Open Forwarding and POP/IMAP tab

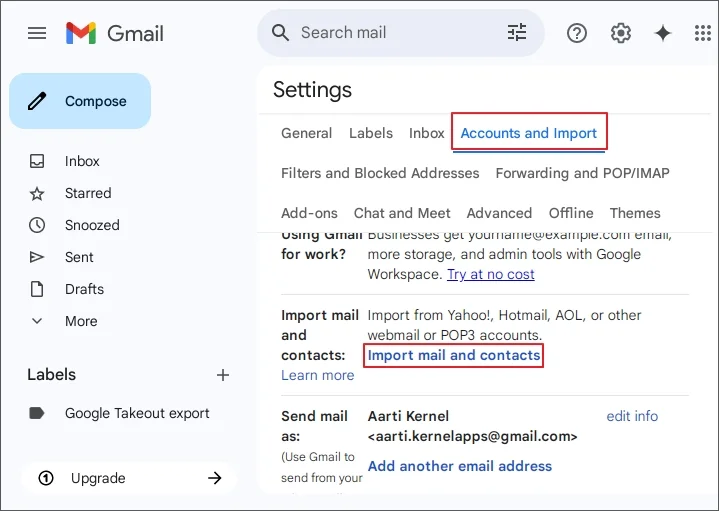(582, 173)
